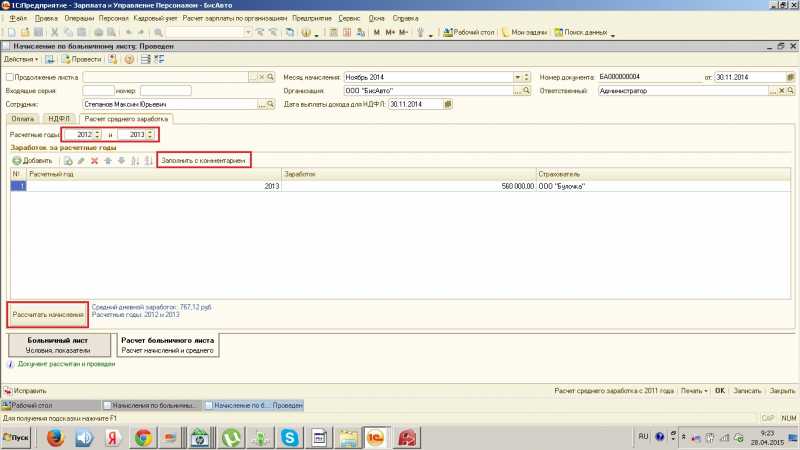Open the Расчет больничного листа section
800x450 pixels.
pos(168,345)
